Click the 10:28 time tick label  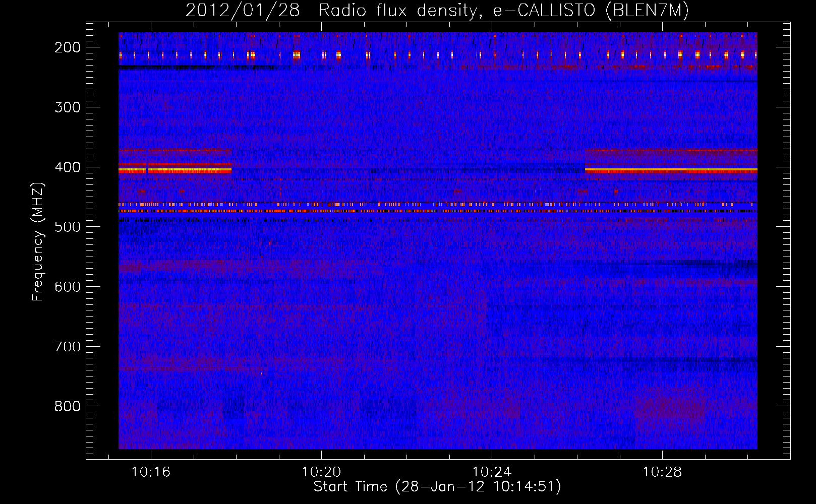pos(662,472)
